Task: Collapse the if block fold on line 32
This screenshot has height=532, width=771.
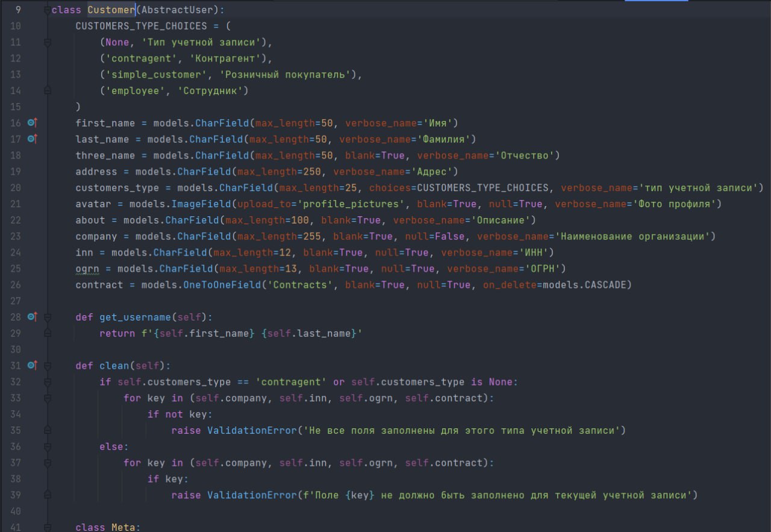Action: (x=48, y=381)
